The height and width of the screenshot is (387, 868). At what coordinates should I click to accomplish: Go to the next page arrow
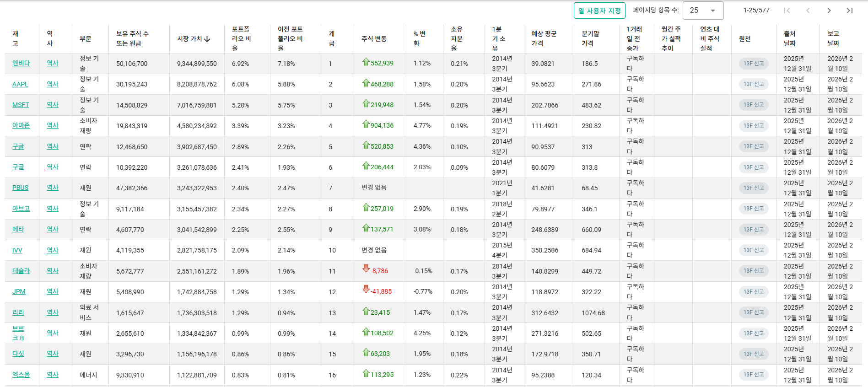829,11
